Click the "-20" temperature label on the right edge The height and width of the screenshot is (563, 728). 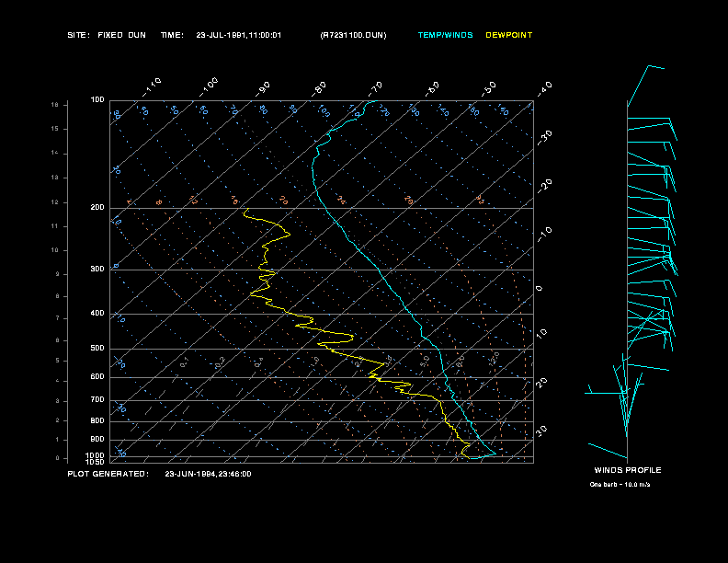(545, 186)
